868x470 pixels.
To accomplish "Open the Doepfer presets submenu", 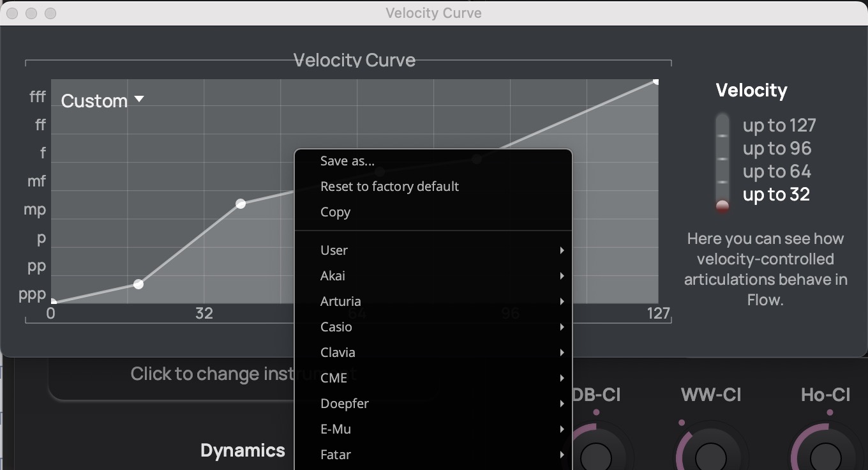I will coord(433,404).
